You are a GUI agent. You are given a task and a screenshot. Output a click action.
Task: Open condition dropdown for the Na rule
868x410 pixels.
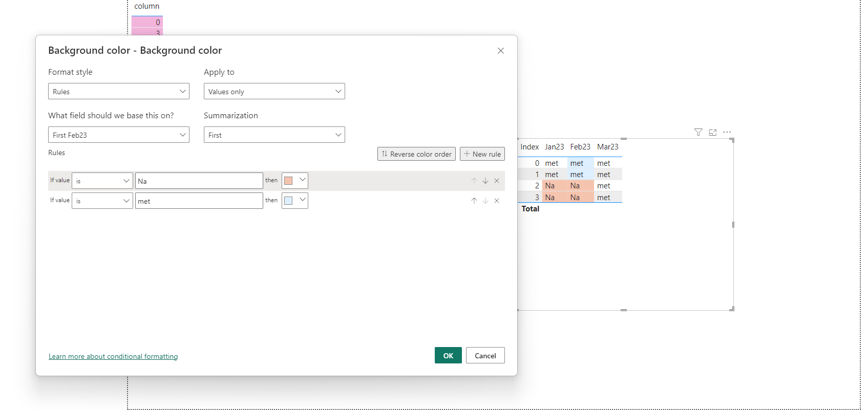point(102,181)
